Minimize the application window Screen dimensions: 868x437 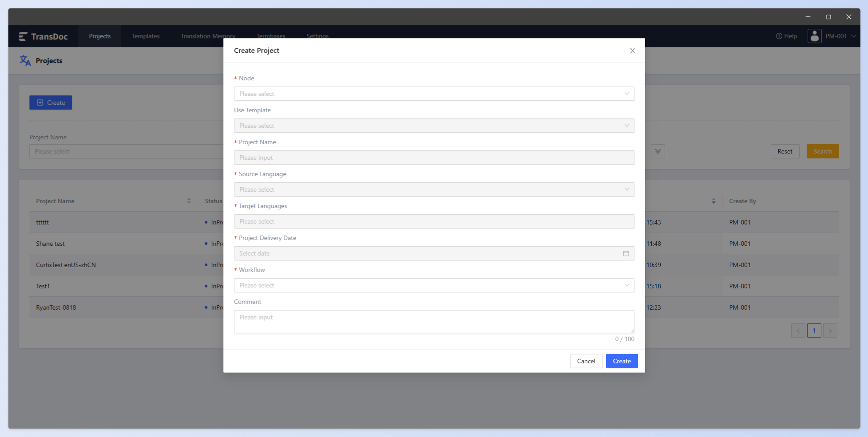coord(808,17)
